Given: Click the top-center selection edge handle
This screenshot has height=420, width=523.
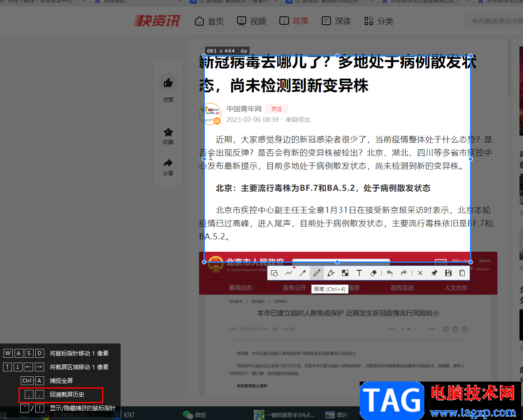Looking at the screenshot, I should [x=338, y=56].
